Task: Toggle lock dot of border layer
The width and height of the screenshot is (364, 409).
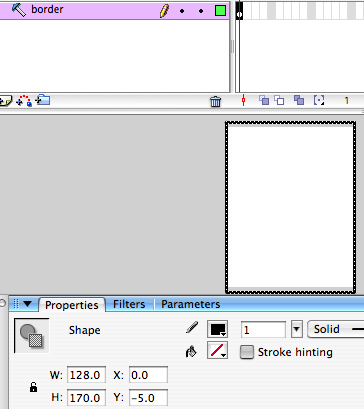Action: (201, 11)
